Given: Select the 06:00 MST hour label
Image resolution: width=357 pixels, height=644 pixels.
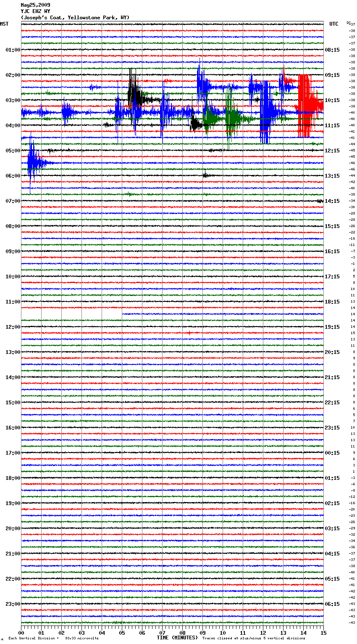Looking at the screenshot, I should click(13, 176).
